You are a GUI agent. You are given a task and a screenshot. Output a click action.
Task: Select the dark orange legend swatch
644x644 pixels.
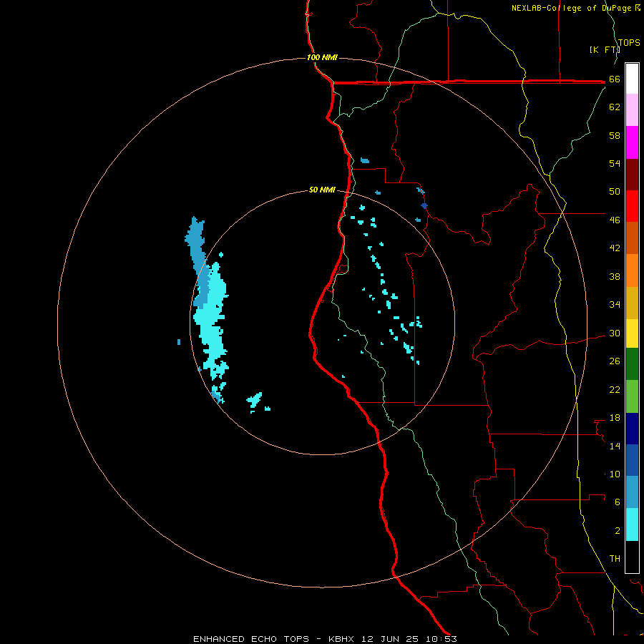click(632, 238)
